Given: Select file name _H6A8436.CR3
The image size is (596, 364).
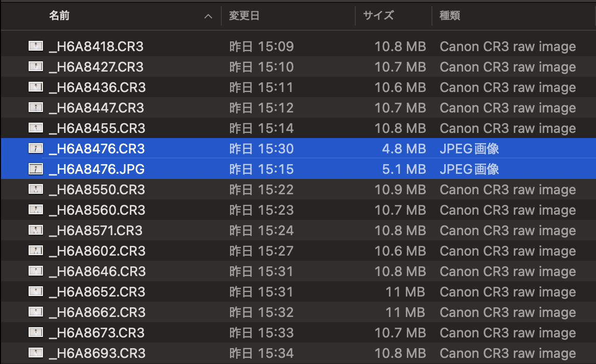Looking at the screenshot, I should (x=97, y=87).
